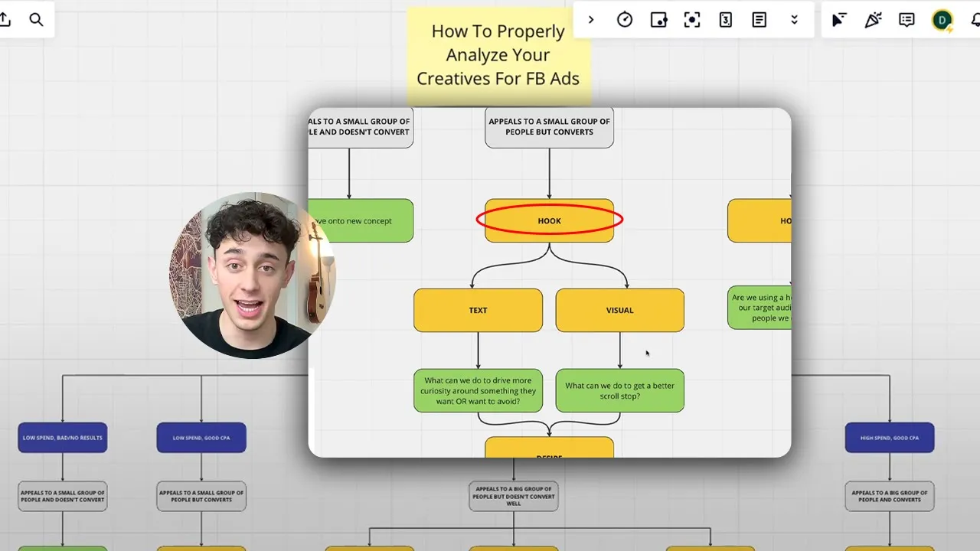Open the comments icon

click(x=906, y=20)
